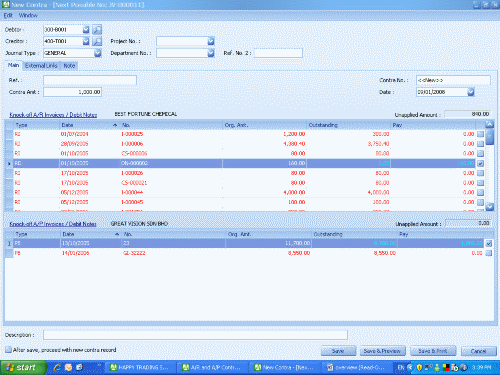Expand Project No. dropdown
The height and width of the screenshot is (375, 500).
click(211, 41)
